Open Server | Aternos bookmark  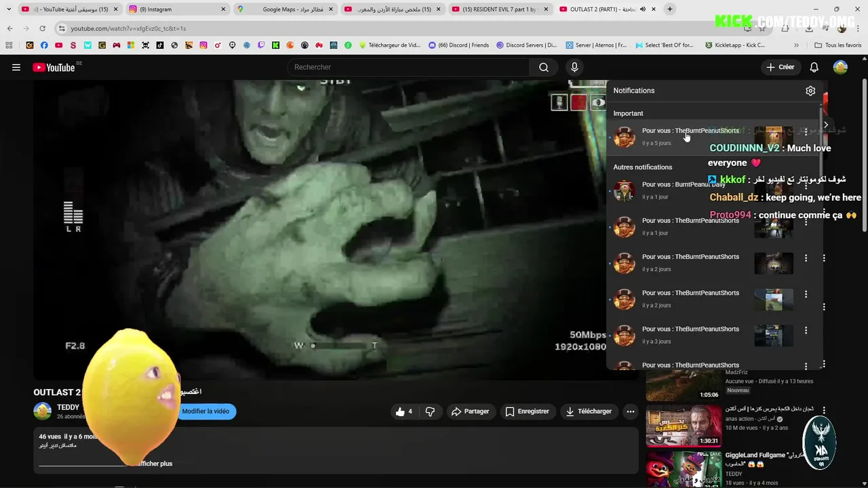pos(597,45)
